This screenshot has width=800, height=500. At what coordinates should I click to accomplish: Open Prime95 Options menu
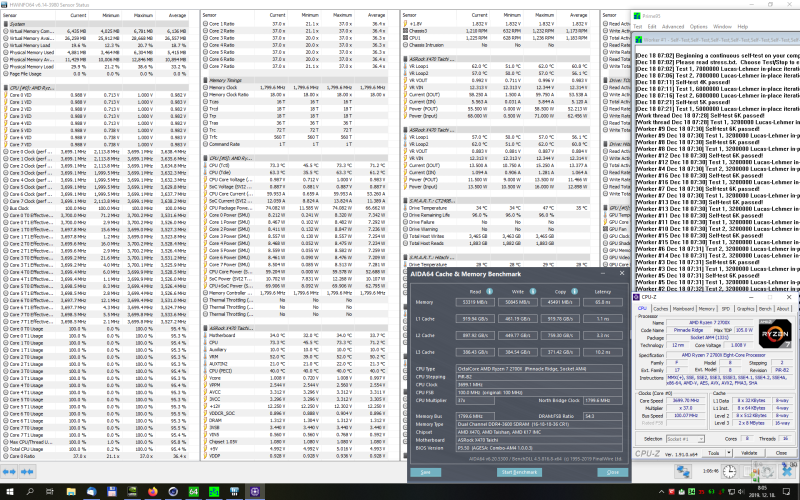698,27
